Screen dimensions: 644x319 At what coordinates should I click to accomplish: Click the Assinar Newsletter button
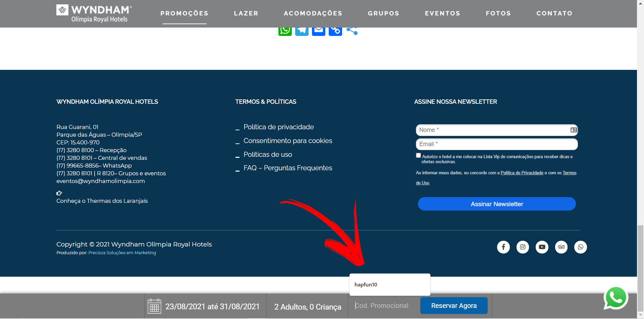[497, 204]
